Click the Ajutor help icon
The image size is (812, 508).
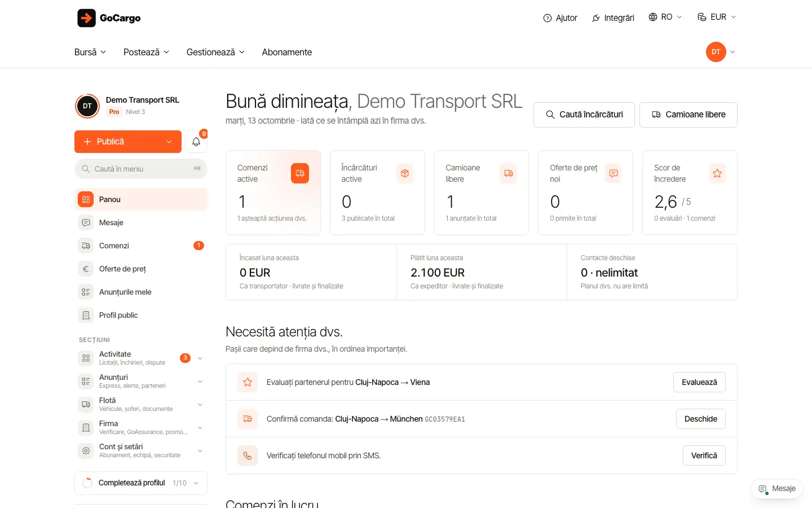coord(547,18)
